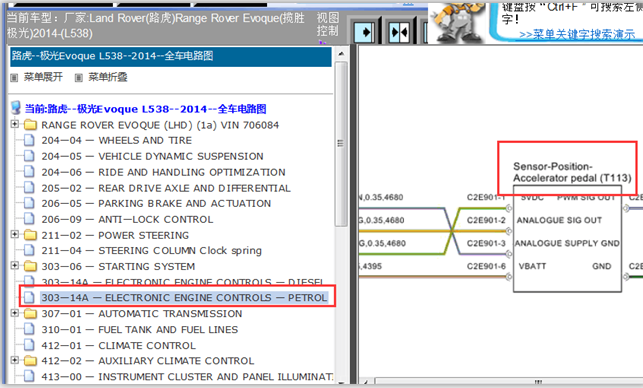The image size is (643, 388).
Task: Click document icon for STEERING COLUMN Clock spring
Action: (29, 250)
